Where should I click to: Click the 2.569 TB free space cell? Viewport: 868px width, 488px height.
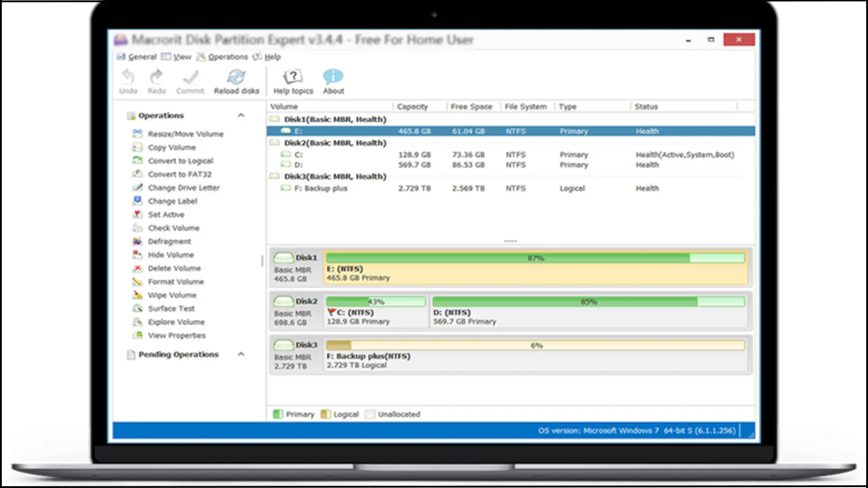pos(468,188)
